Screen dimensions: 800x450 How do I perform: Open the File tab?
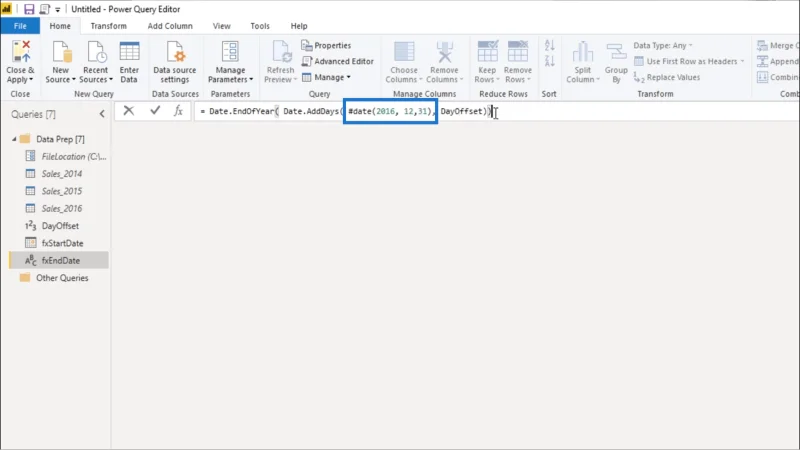pos(20,26)
